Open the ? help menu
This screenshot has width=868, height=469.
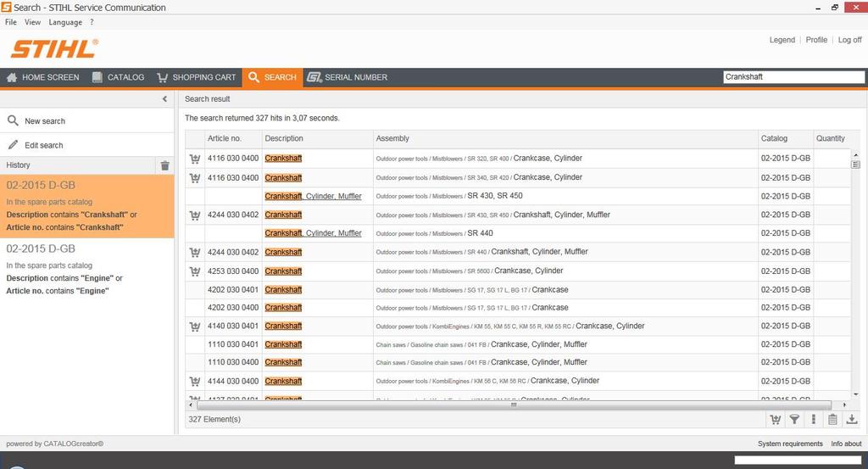(x=92, y=22)
